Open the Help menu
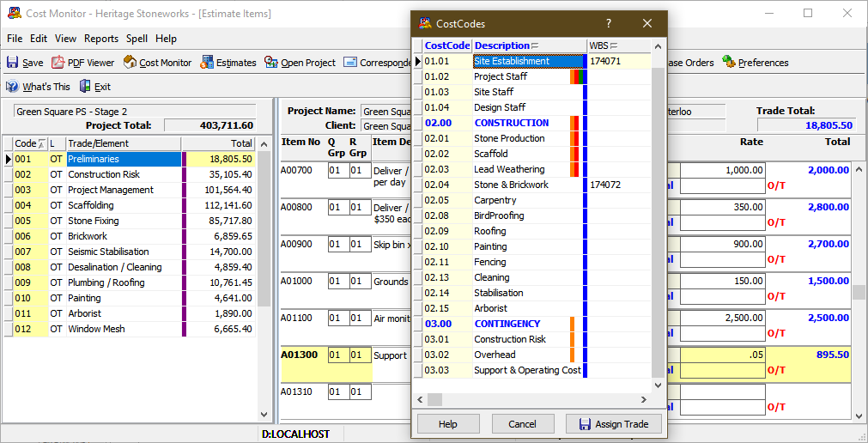Viewport: 868px width, 443px height. [166, 39]
